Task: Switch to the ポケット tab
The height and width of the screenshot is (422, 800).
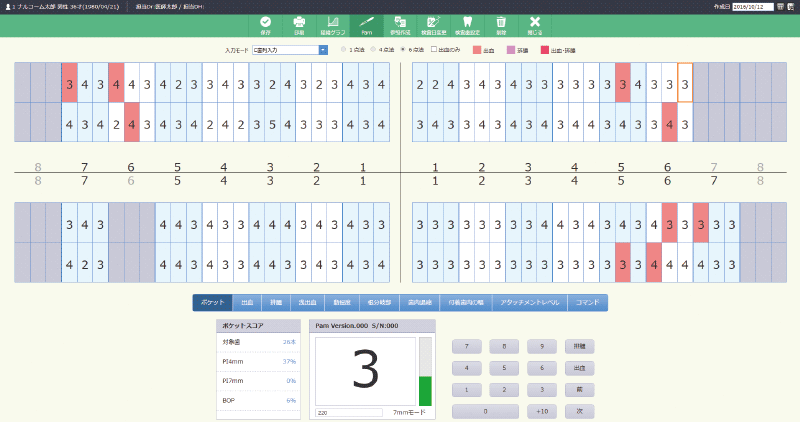Action: [x=212, y=303]
